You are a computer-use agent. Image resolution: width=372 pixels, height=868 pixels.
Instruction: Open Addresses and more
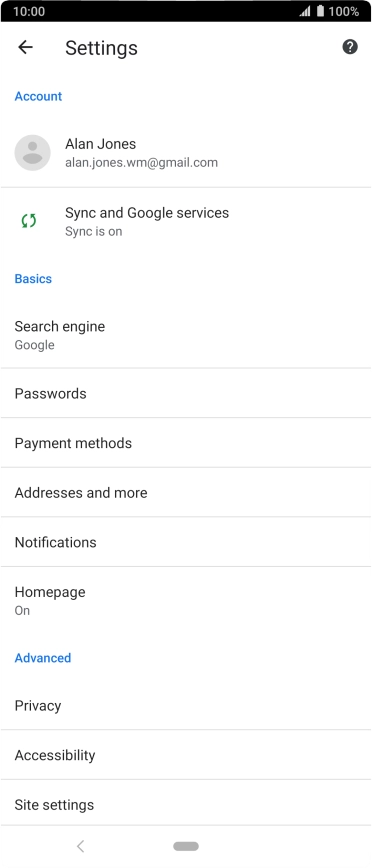186,492
